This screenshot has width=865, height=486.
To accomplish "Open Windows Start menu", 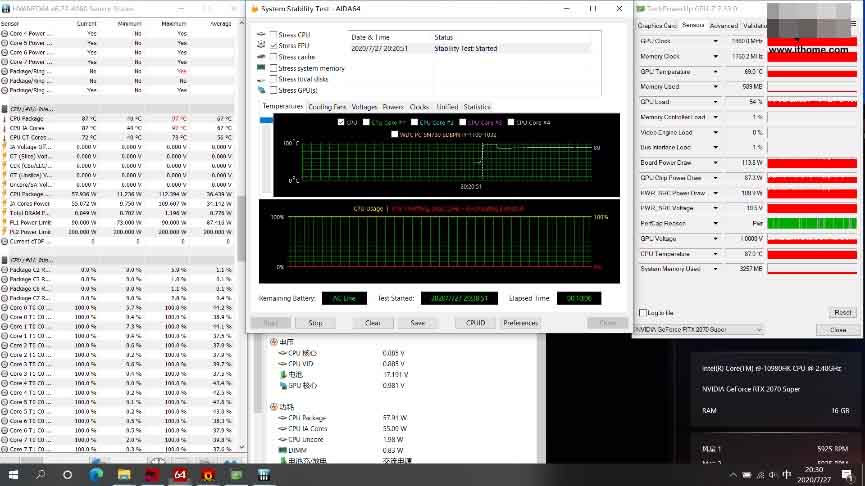I will [13, 474].
